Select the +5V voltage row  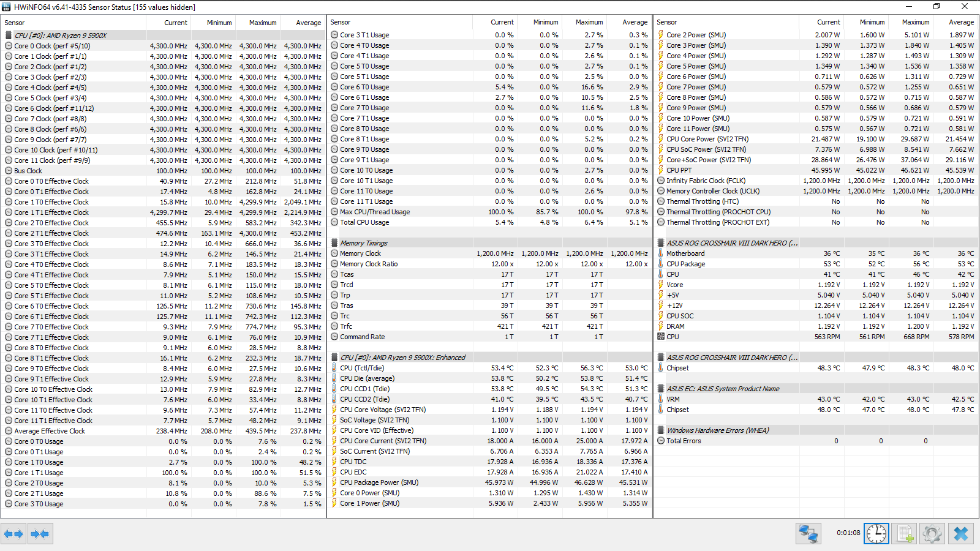point(816,295)
